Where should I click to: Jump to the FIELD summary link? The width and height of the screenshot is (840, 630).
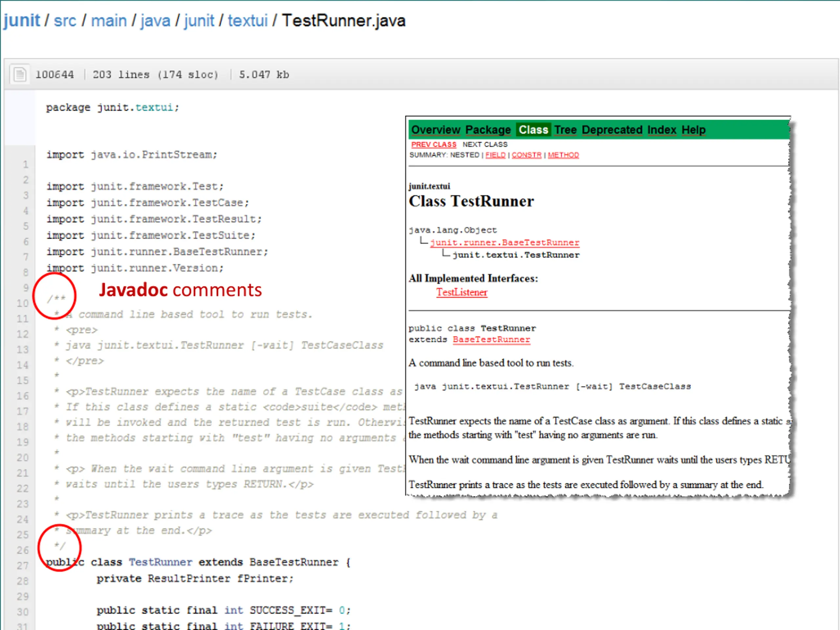pyautogui.click(x=495, y=155)
